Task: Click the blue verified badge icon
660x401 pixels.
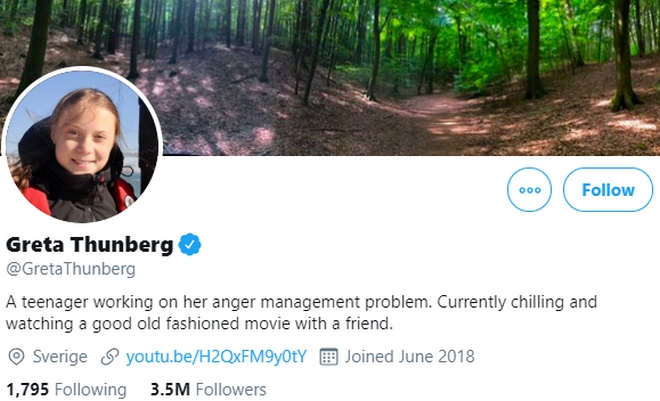Action: tap(191, 244)
